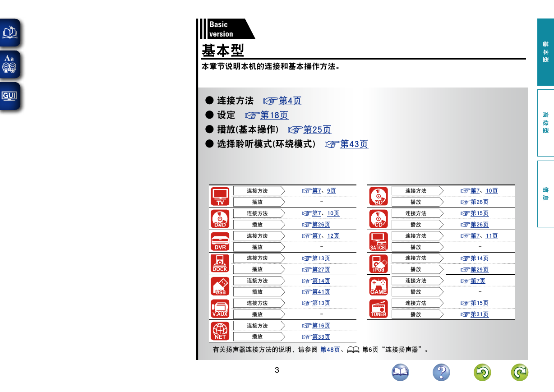Open DVR connection 12页 link

(x=333, y=236)
